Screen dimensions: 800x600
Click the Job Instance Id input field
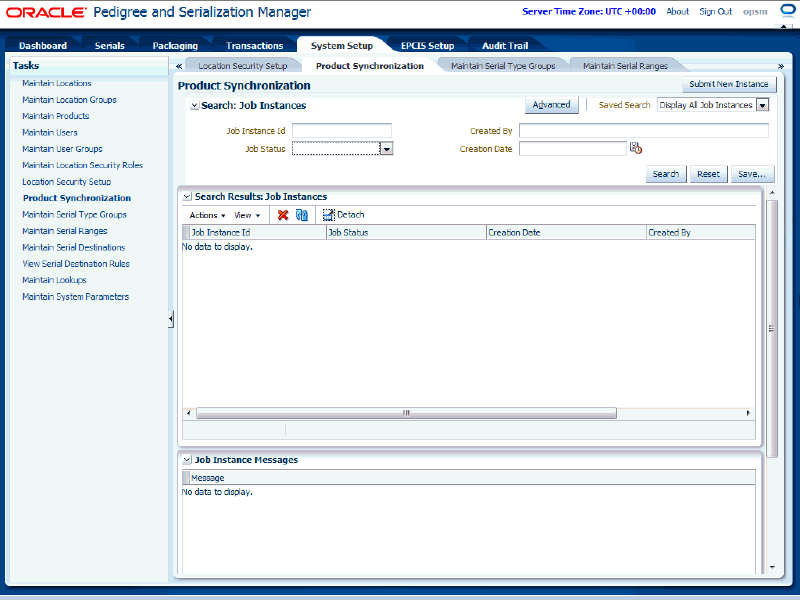pos(342,131)
